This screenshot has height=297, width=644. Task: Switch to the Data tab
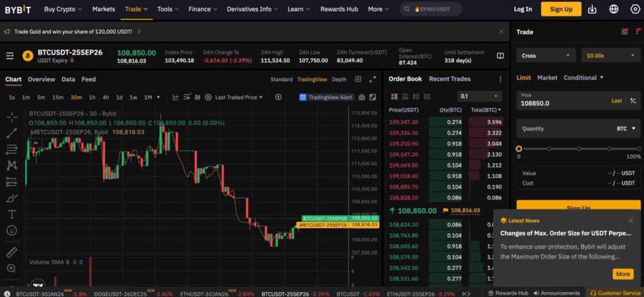(68, 79)
